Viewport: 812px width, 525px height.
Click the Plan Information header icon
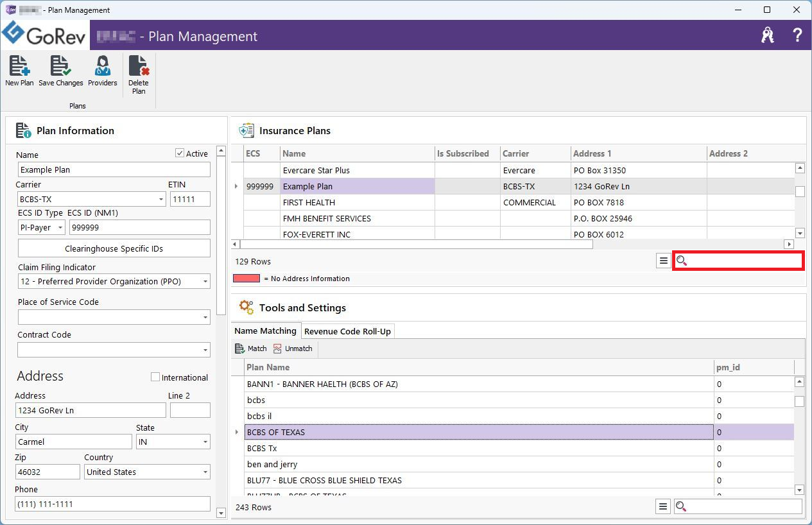(x=24, y=130)
